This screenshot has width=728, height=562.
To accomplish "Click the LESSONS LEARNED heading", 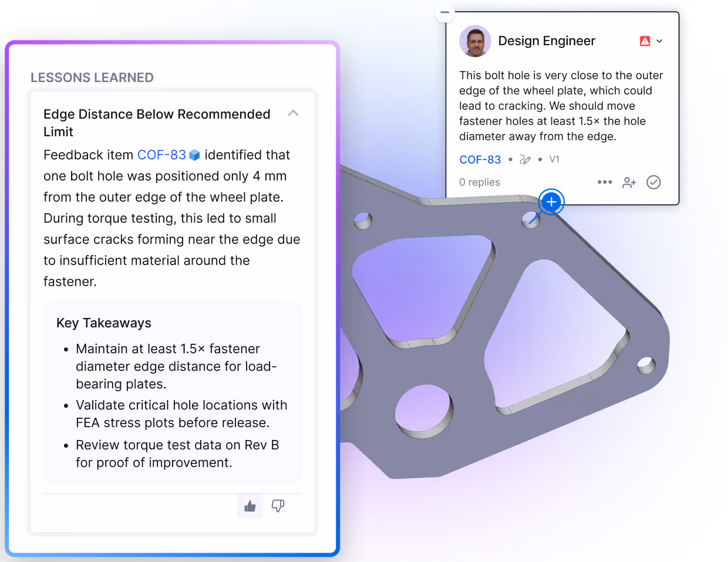I will (92, 77).
